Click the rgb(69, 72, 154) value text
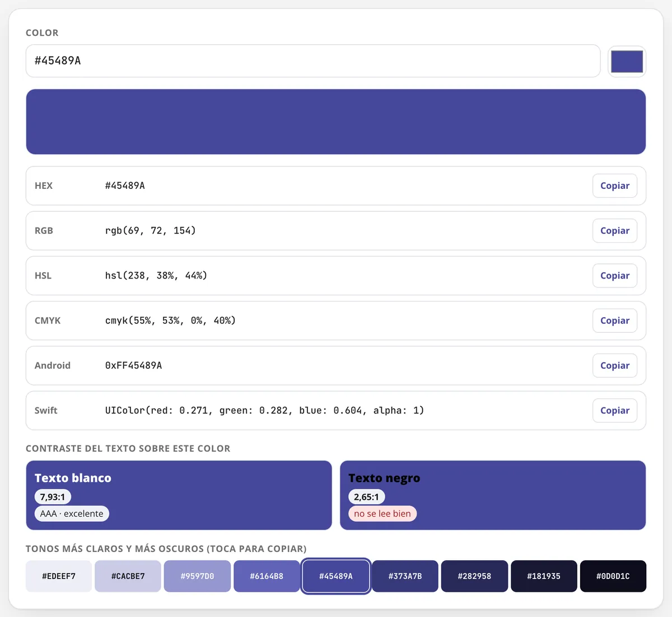Screen dimensions: 672x617 pyautogui.click(x=151, y=231)
